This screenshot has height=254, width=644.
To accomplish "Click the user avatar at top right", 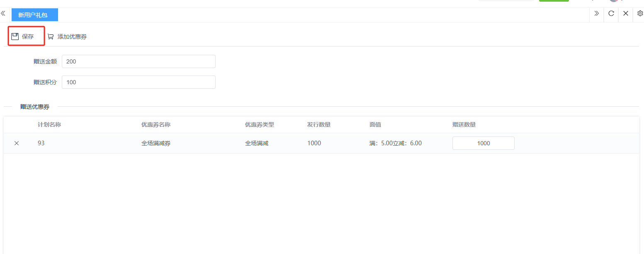I will [614, 1].
